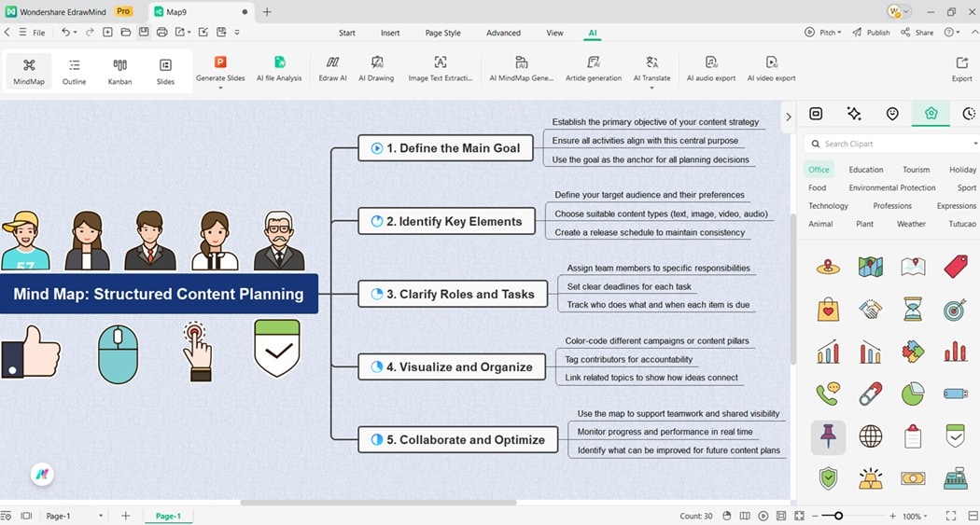The width and height of the screenshot is (980, 525).
Task: Select the main topic Structured Content Planning
Action: pyautogui.click(x=159, y=294)
